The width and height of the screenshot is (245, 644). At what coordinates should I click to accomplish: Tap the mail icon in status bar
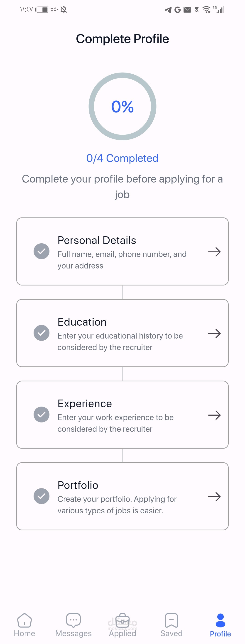point(187,10)
